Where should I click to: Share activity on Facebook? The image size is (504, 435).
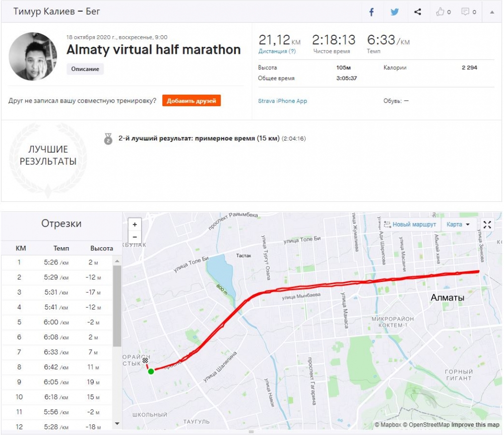click(371, 12)
